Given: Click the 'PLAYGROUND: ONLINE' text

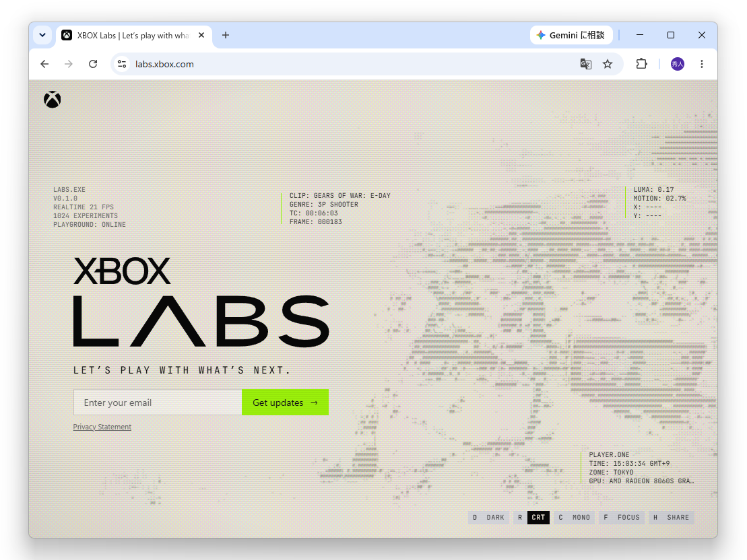Looking at the screenshot, I should point(90,225).
